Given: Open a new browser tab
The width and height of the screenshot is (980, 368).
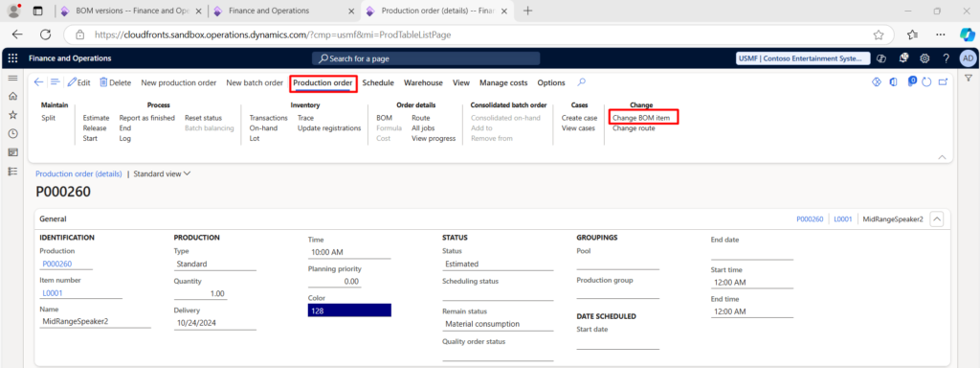Looking at the screenshot, I should click(528, 11).
